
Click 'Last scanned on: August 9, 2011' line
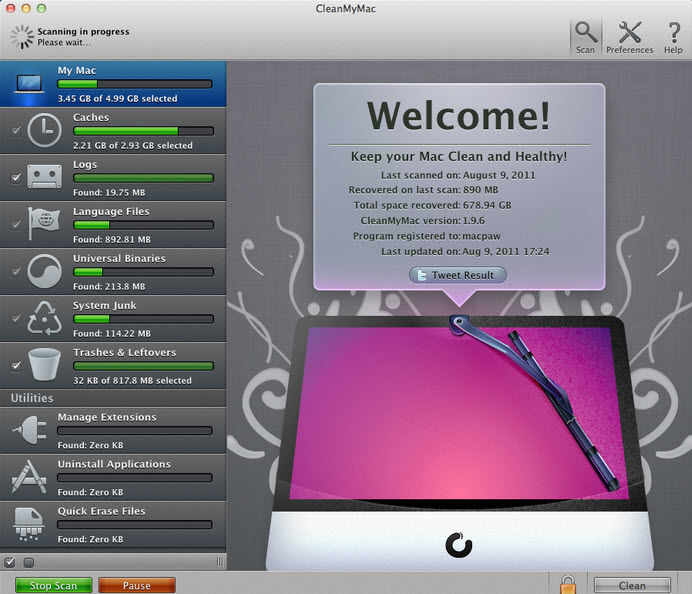(x=458, y=175)
